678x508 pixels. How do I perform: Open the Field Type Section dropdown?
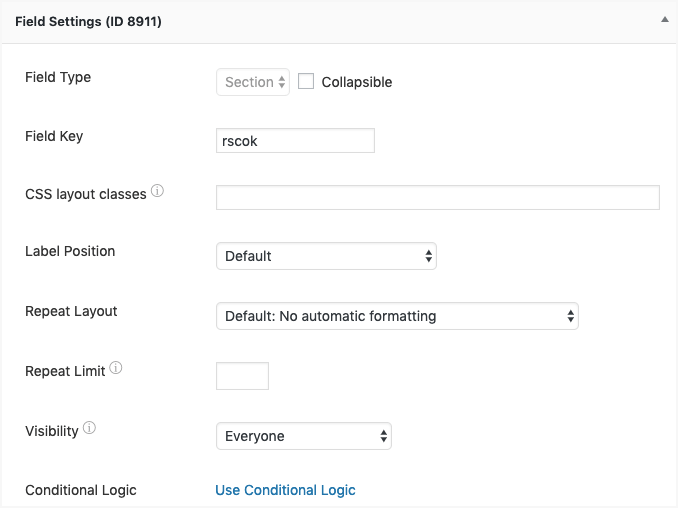click(x=253, y=82)
